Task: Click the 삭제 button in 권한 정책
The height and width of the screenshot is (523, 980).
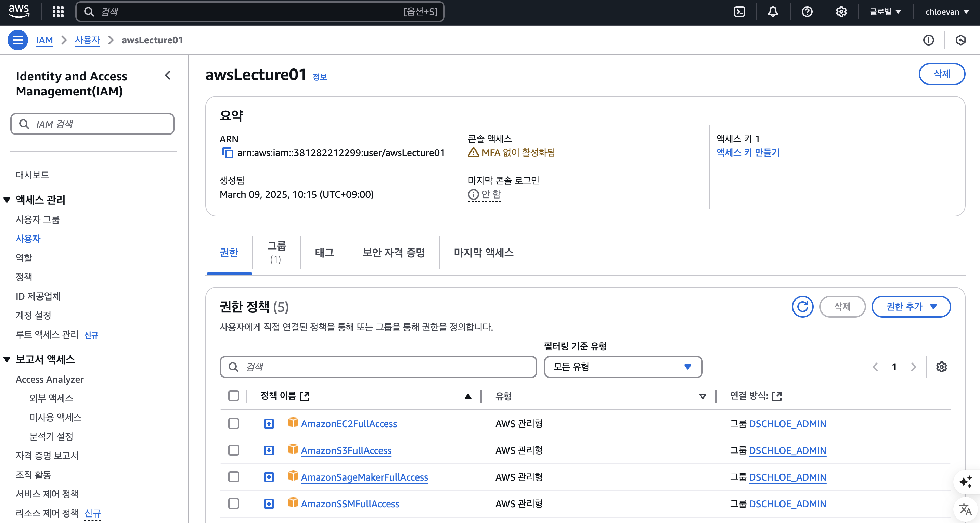Action: coord(842,306)
